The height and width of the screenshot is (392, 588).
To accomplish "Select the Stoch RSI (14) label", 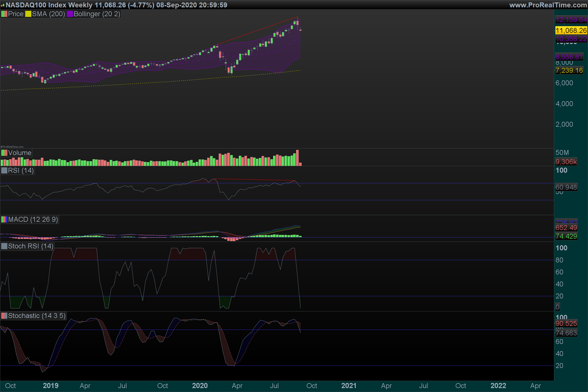I will (30, 246).
